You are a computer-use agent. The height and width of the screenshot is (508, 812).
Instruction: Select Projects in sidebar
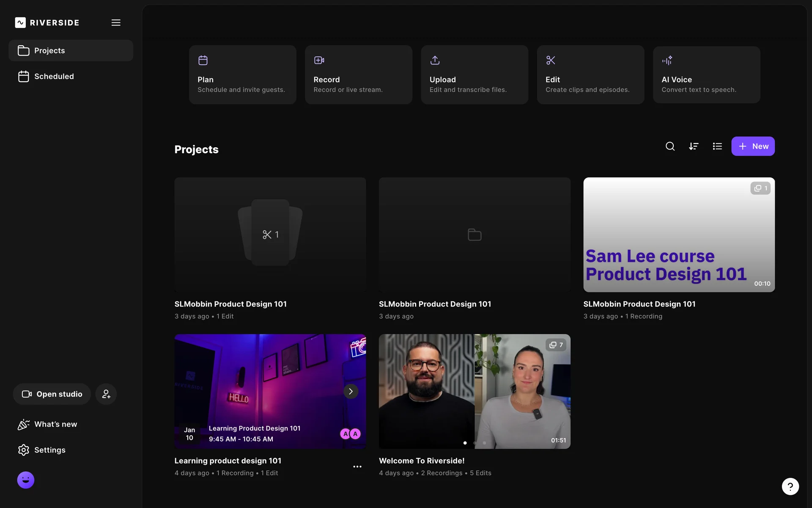(x=49, y=51)
